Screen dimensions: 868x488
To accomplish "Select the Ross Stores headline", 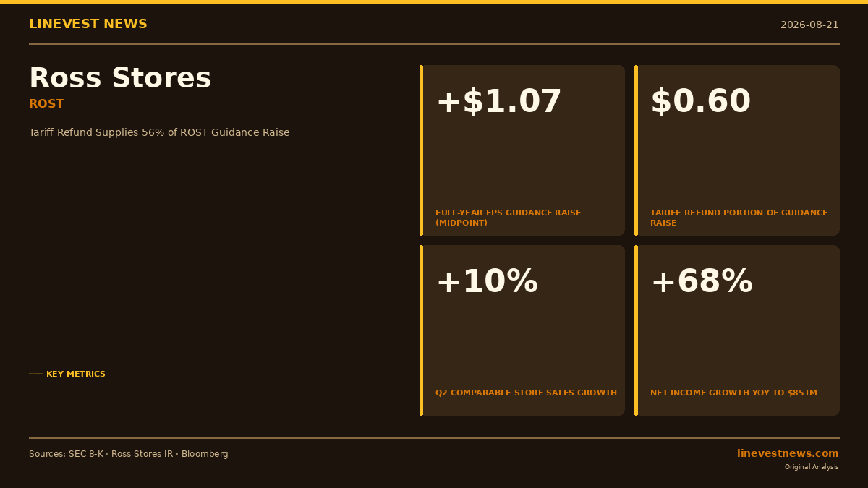I will [x=120, y=78].
